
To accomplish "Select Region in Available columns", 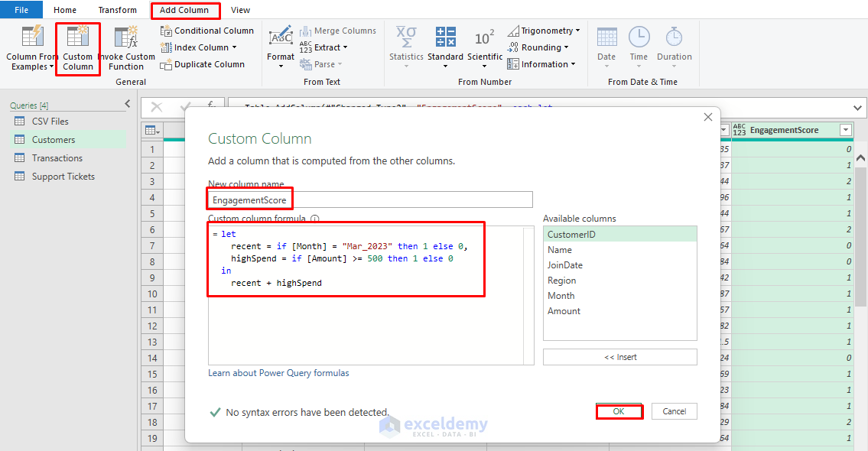I will (620, 281).
